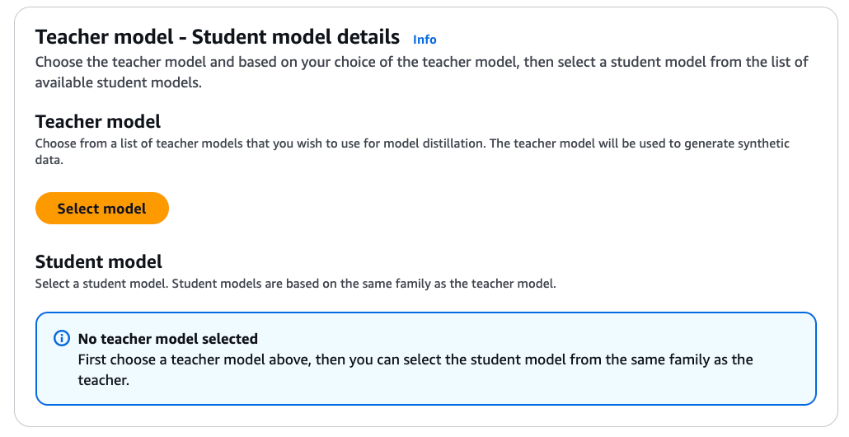Click the words "available student models."

click(x=118, y=83)
